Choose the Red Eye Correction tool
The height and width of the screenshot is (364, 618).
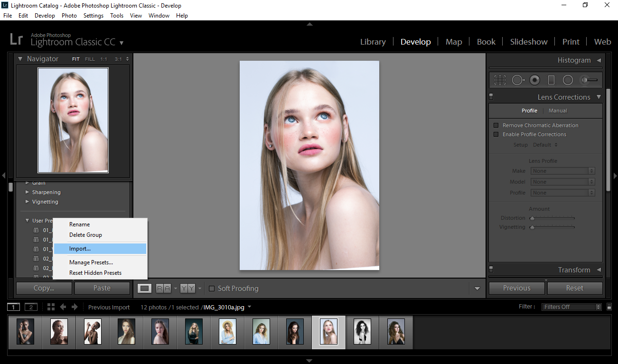[534, 80]
